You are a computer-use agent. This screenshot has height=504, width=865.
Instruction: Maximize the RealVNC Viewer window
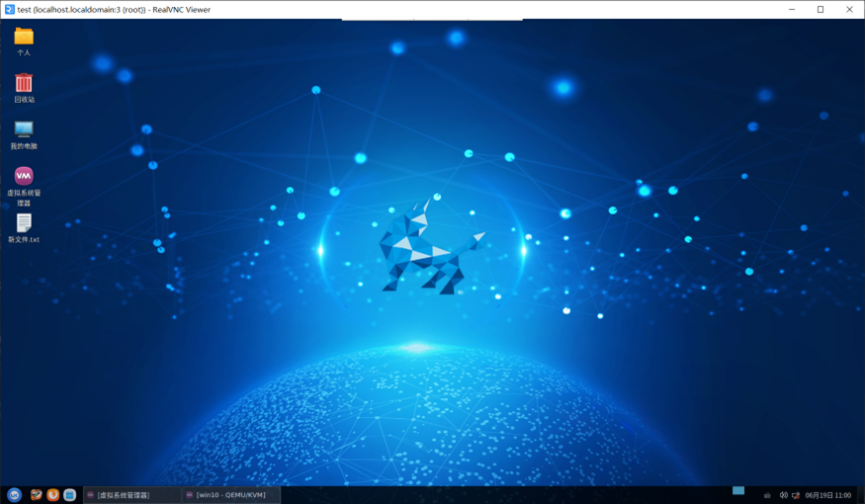pyautogui.click(x=821, y=9)
